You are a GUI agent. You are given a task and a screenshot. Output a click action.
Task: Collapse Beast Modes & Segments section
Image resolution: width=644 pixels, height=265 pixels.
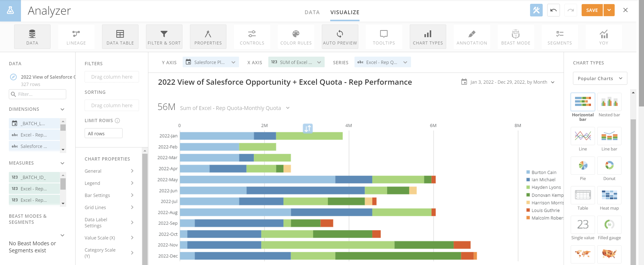click(62, 235)
